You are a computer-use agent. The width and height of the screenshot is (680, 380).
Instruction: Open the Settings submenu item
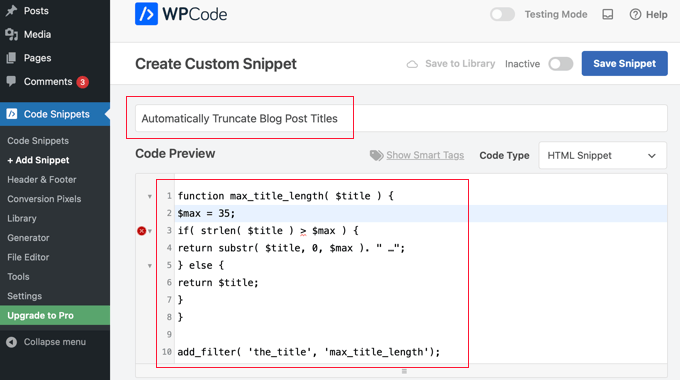24,296
